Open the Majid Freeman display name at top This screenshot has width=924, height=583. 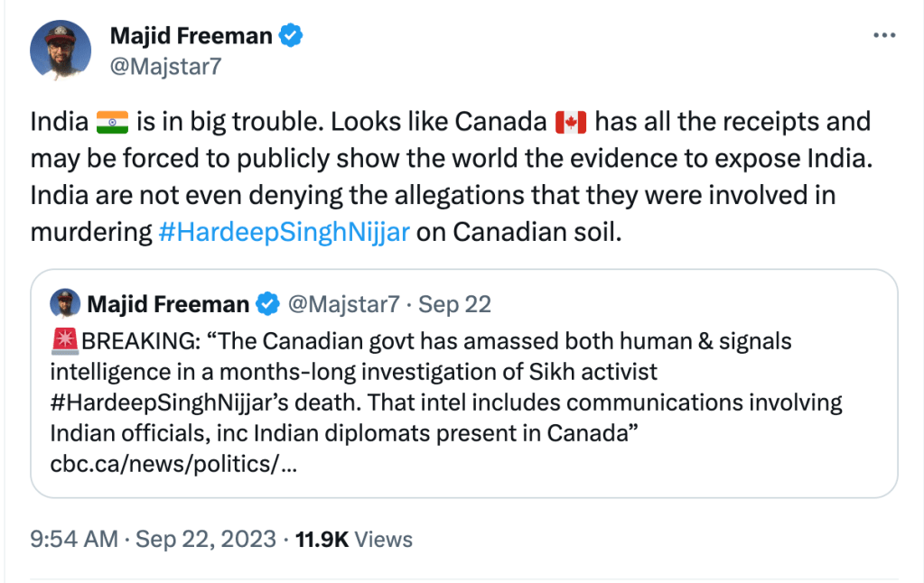191,35
